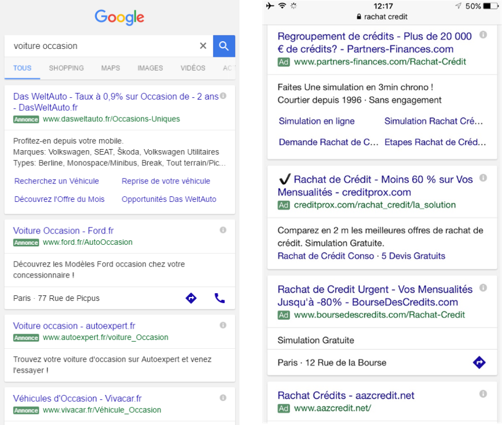The width and height of the screenshot is (504, 425).
Task: Open Voiture occasion - autoexpert.fr headline
Action: click(x=74, y=326)
